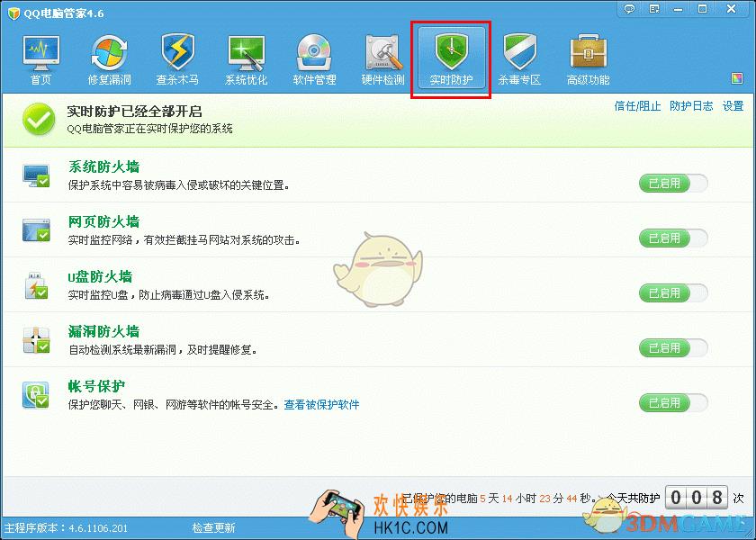Click the 主程序版本 4.6.1106.201 text
The height and width of the screenshot is (540, 756).
click(x=66, y=528)
